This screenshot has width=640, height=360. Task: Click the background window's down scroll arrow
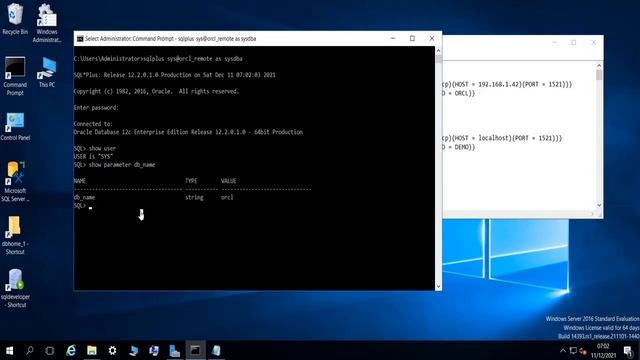599,205
